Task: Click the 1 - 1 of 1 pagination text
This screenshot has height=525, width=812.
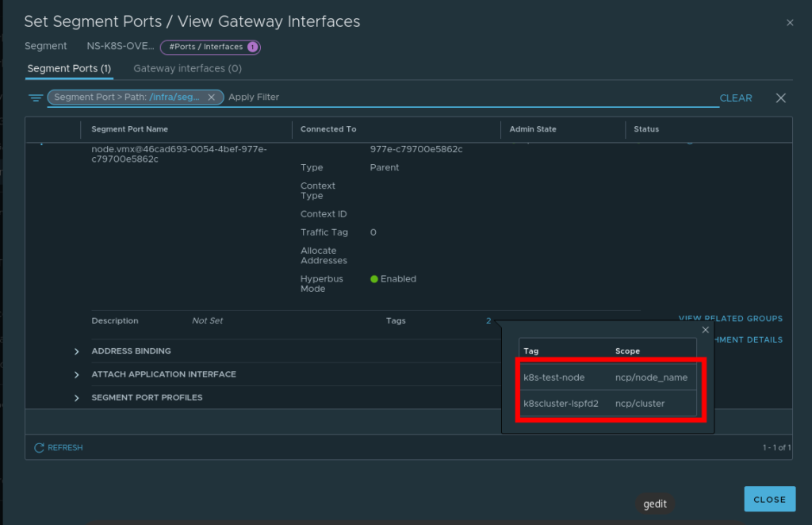Action: tap(776, 447)
